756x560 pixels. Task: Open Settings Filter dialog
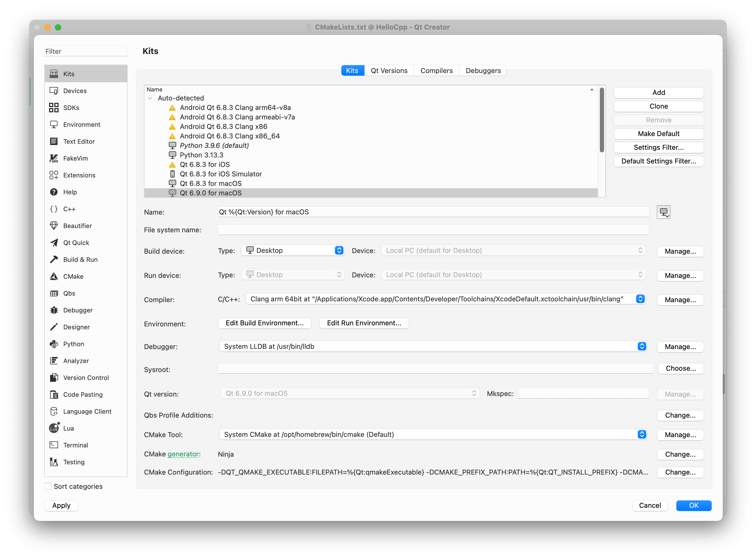click(659, 147)
